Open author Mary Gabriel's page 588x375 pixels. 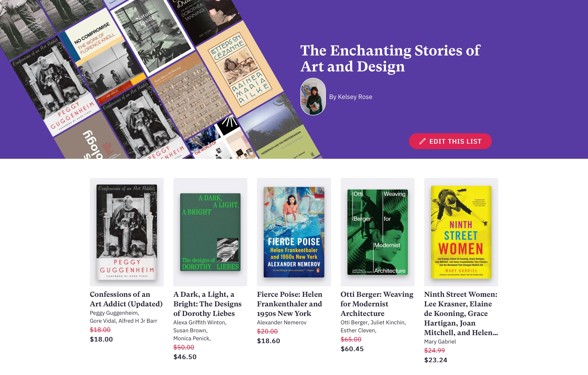point(440,341)
